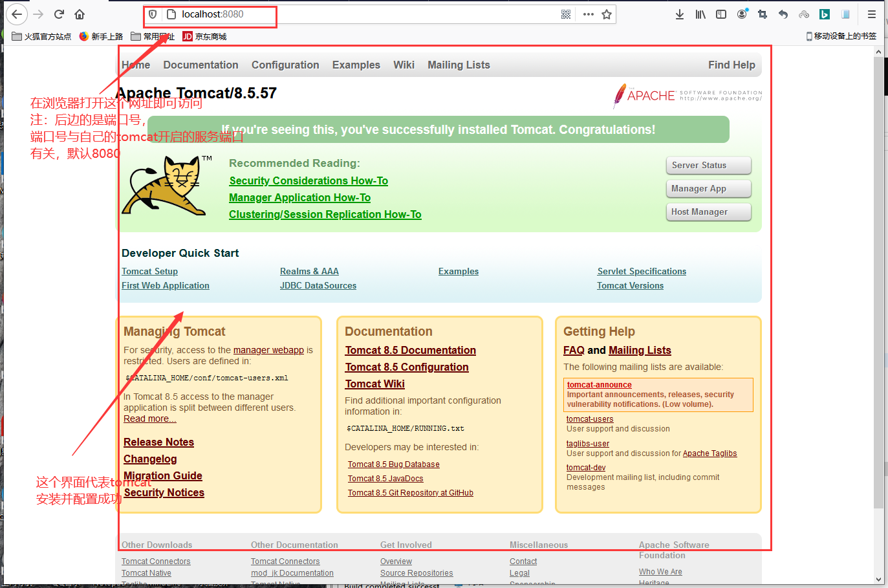
Task: Click the Downloads icon in the toolbar
Action: (x=679, y=14)
